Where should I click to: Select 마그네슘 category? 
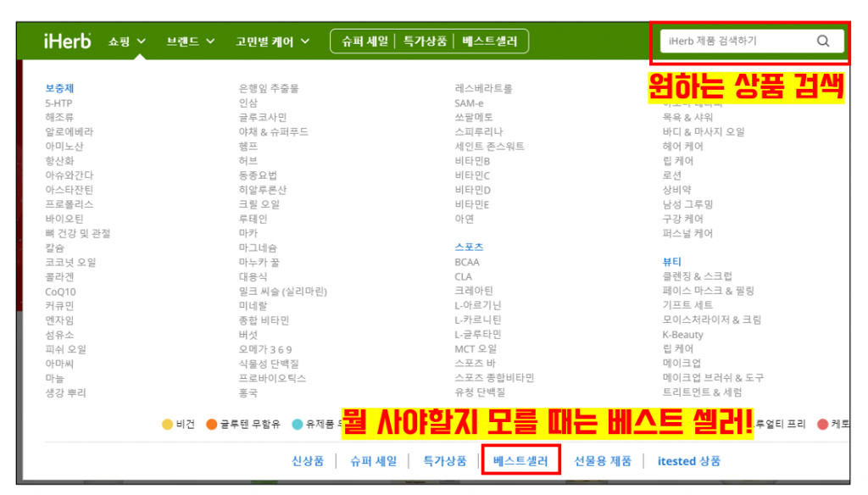point(258,247)
